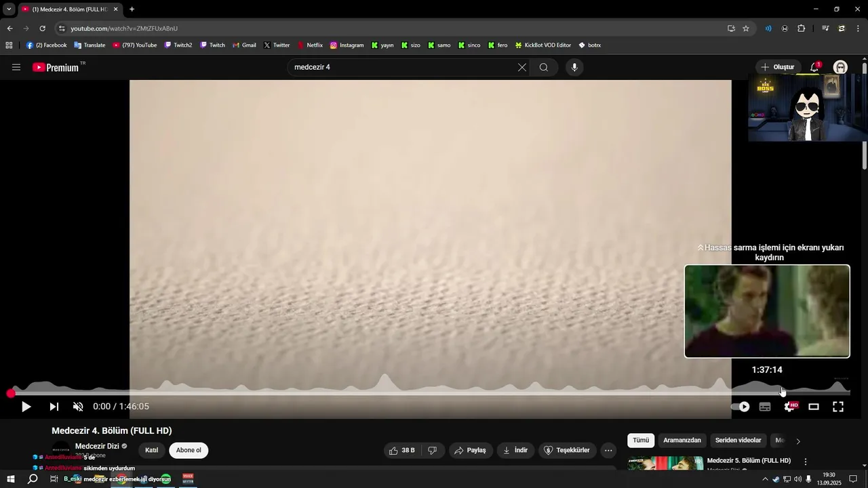Open YouTube notifications bell
The image size is (868, 488).
pos(814,67)
